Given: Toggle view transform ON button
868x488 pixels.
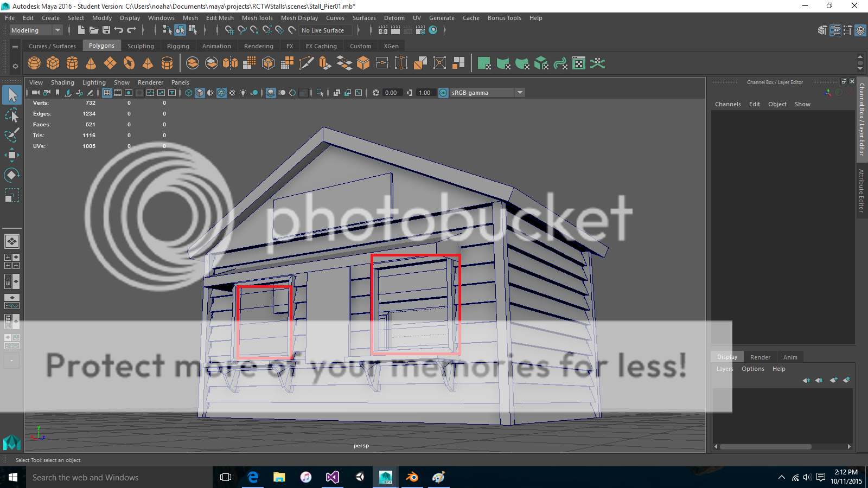Looking at the screenshot, I should click(443, 93).
